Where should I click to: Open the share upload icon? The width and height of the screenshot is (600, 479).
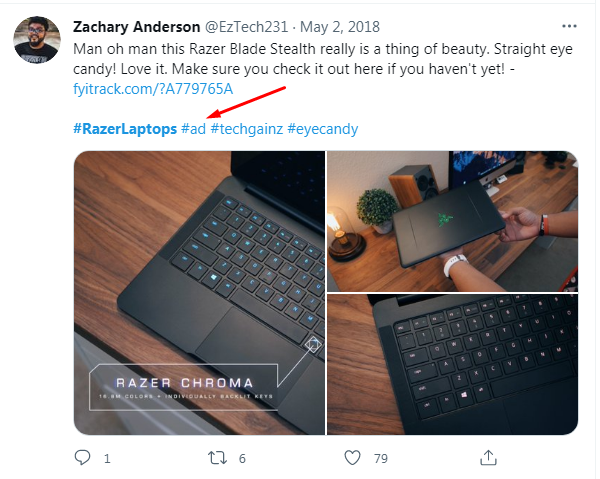coord(488,458)
